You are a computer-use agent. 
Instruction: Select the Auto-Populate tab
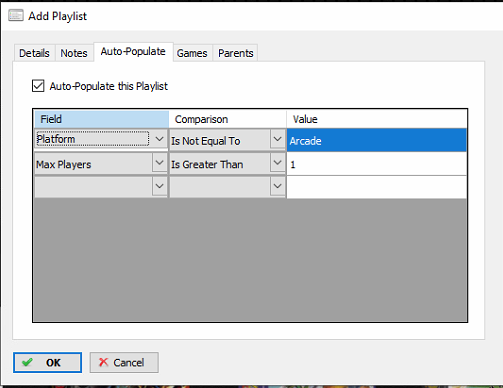(x=133, y=52)
